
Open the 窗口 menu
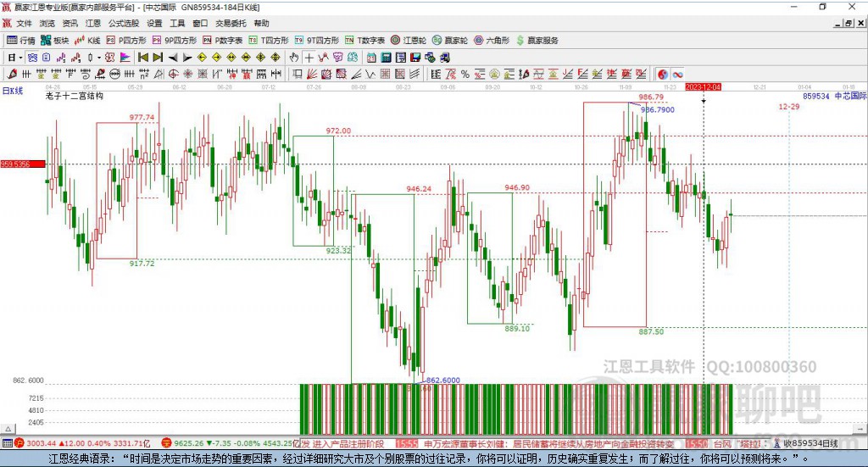pyautogui.click(x=200, y=23)
